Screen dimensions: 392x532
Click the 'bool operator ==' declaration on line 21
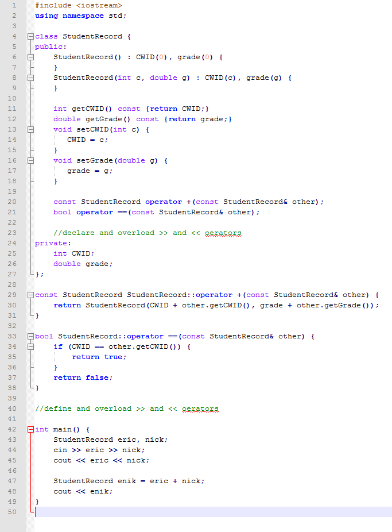pyautogui.click(x=157, y=213)
